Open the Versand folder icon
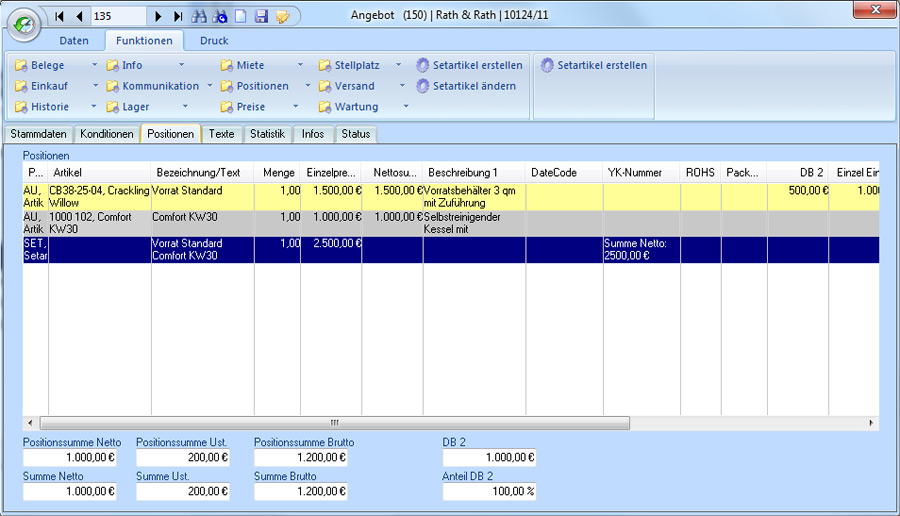Image resolution: width=900 pixels, height=516 pixels. click(325, 86)
